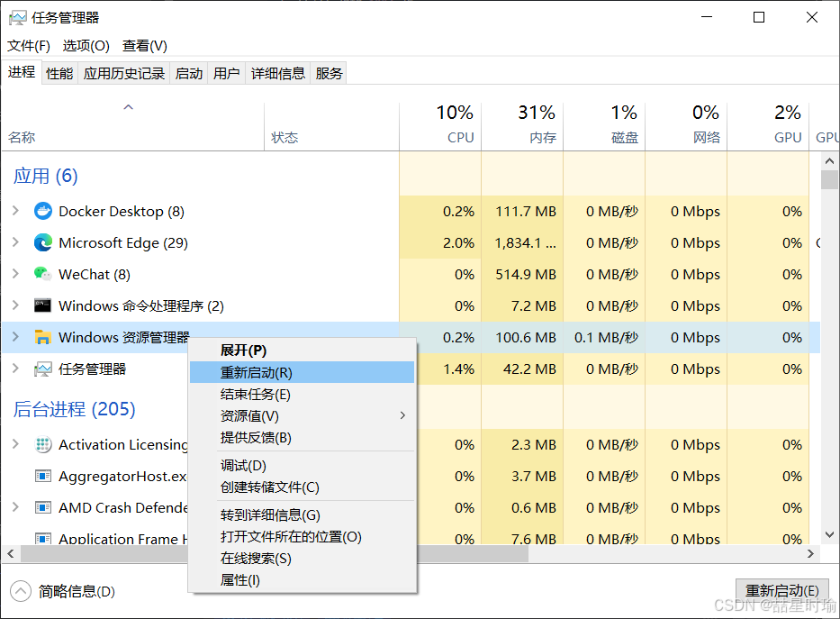The image size is (840, 619).
Task: Sort by the 2% GPU column header
Action: pyautogui.click(x=768, y=127)
